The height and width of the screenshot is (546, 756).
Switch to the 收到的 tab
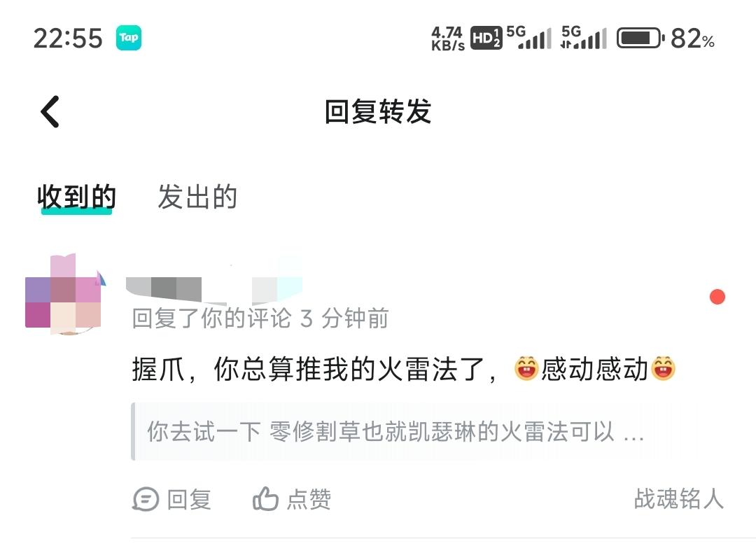tap(77, 197)
